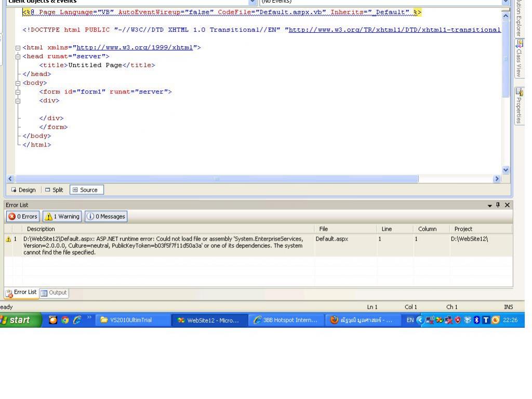This screenshot has height=399, width=532.
Task: Open the Solution Explorer side tab
Action: point(519,18)
